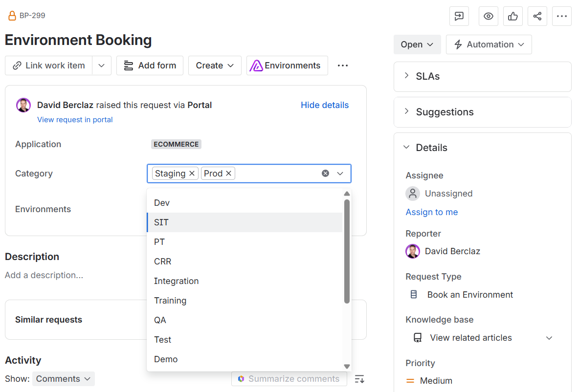Select PT option
The image size is (578, 392).
(x=245, y=242)
